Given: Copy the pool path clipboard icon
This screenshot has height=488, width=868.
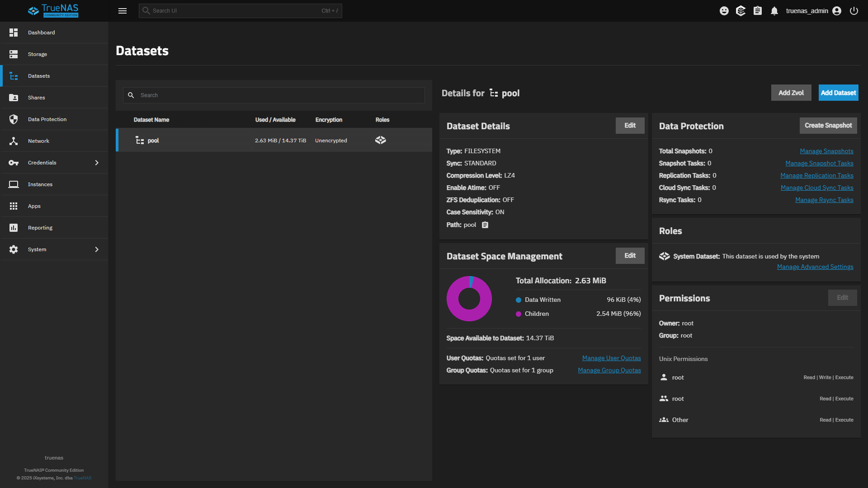Looking at the screenshot, I should pos(485,225).
